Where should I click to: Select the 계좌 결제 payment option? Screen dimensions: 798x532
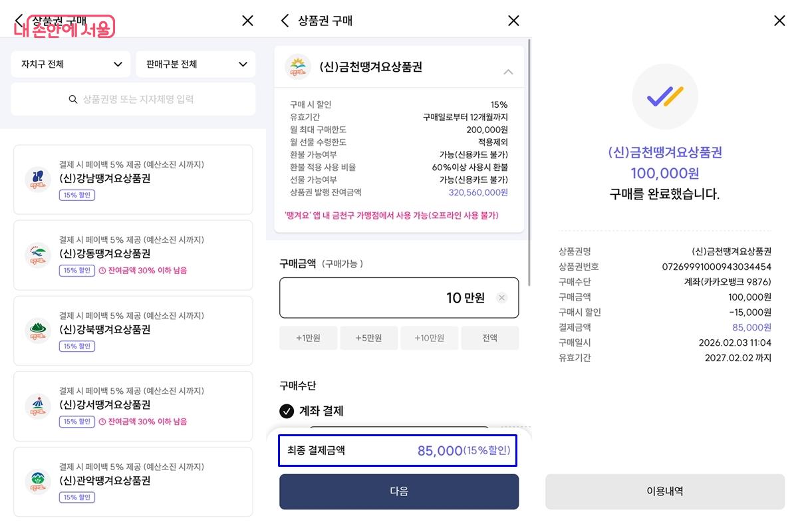click(x=287, y=411)
